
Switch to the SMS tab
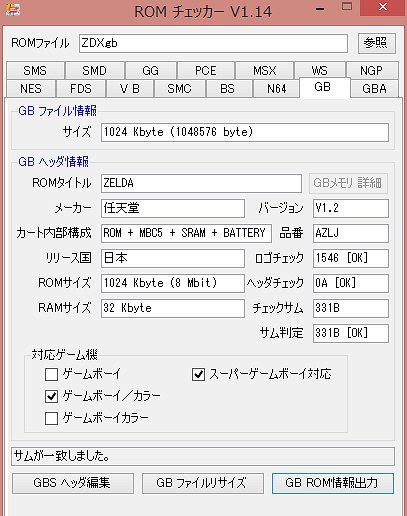click(35, 71)
